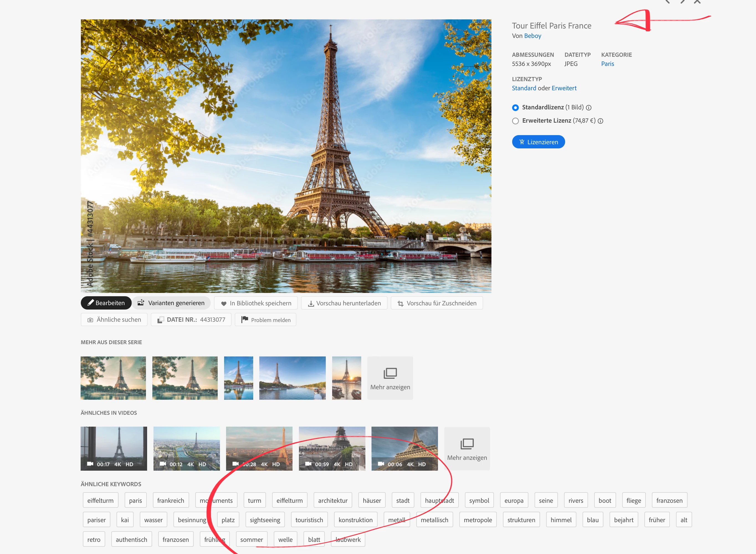Click the info icon beside Erweiterte Lizenz
The height and width of the screenshot is (554, 756).
click(x=600, y=121)
